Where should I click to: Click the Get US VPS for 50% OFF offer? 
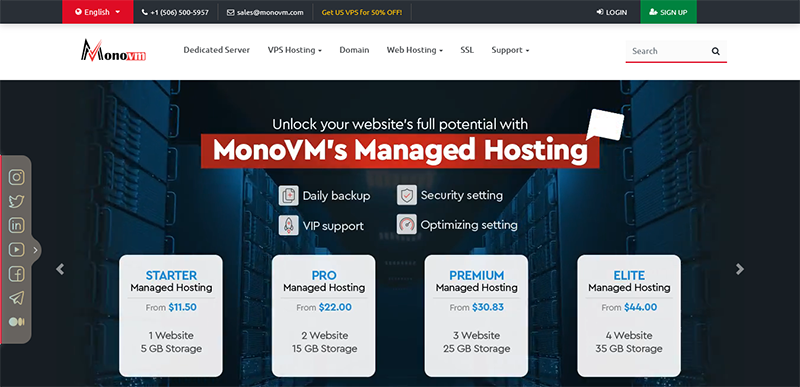[362, 12]
